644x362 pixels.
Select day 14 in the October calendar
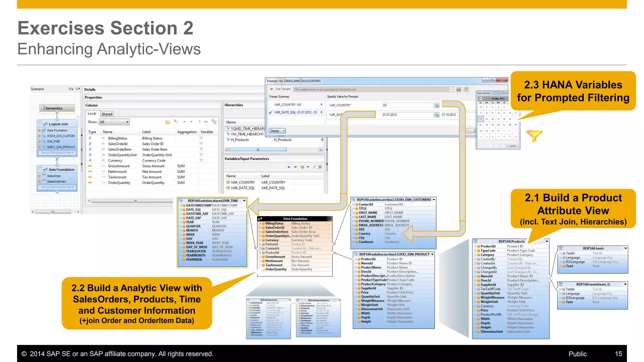(x=480, y=119)
